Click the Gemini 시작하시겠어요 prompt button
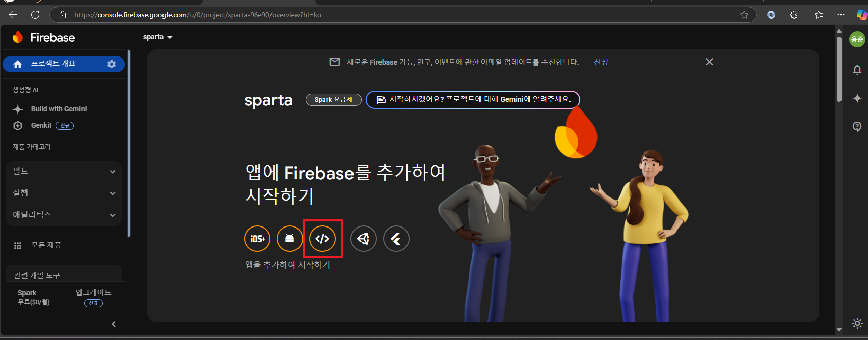This screenshot has height=340, width=868. [x=473, y=99]
